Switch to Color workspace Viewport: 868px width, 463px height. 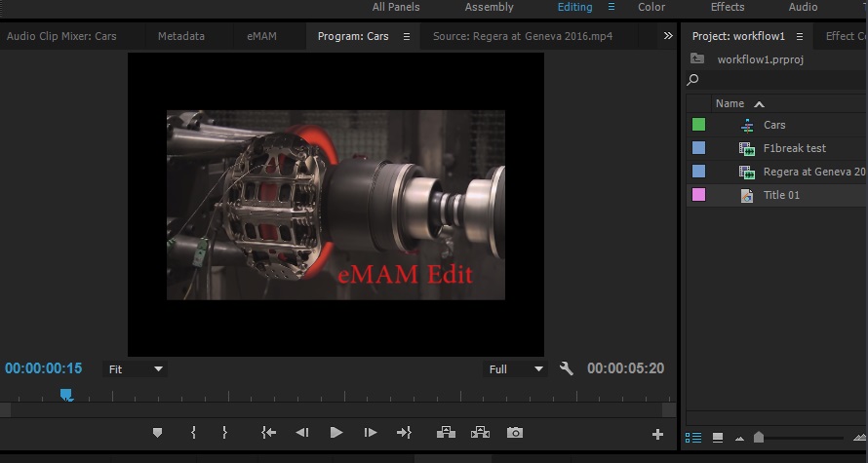[x=651, y=7]
